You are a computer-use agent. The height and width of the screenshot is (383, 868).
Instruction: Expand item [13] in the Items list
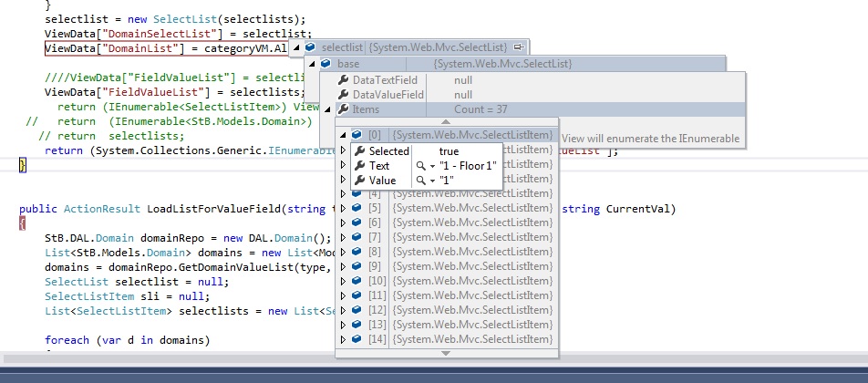[x=343, y=325]
